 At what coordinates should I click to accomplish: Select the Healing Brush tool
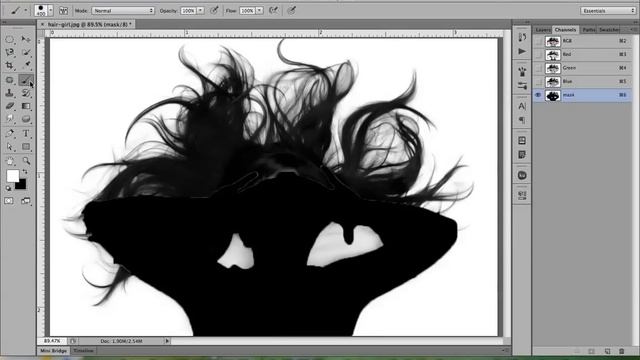tap(9, 80)
